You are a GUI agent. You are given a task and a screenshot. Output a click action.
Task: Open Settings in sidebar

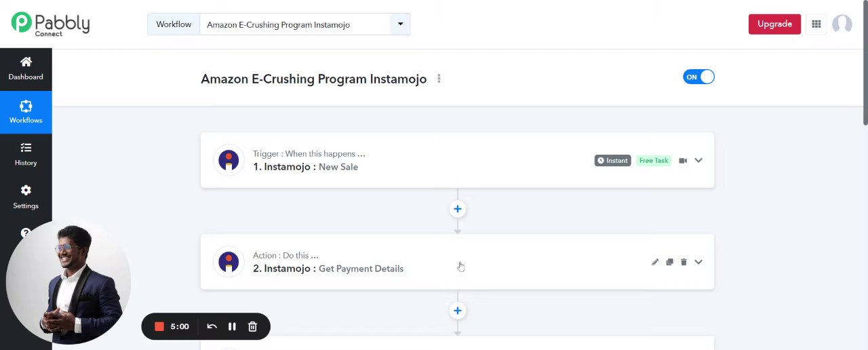[26, 197]
